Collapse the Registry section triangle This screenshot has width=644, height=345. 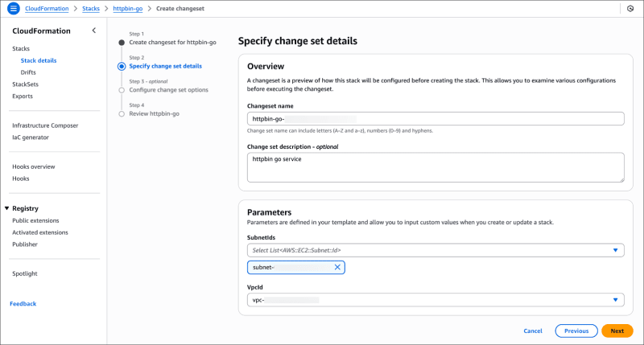(x=6, y=208)
